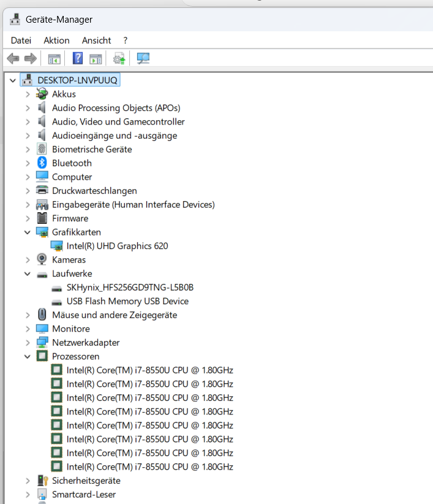Click the Bluetooth category icon
The height and width of the screenshot is (504, 433).
[x=42, y=163]
